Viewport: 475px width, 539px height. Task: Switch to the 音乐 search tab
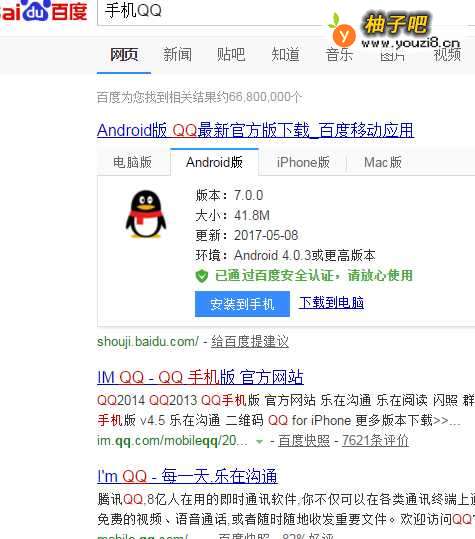pos(340,55)
